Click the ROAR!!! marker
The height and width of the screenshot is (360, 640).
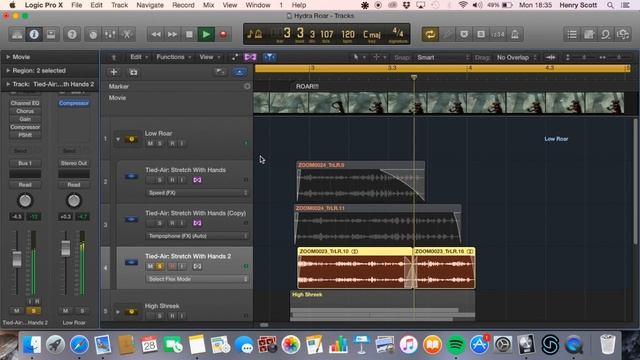click(307, 86)
